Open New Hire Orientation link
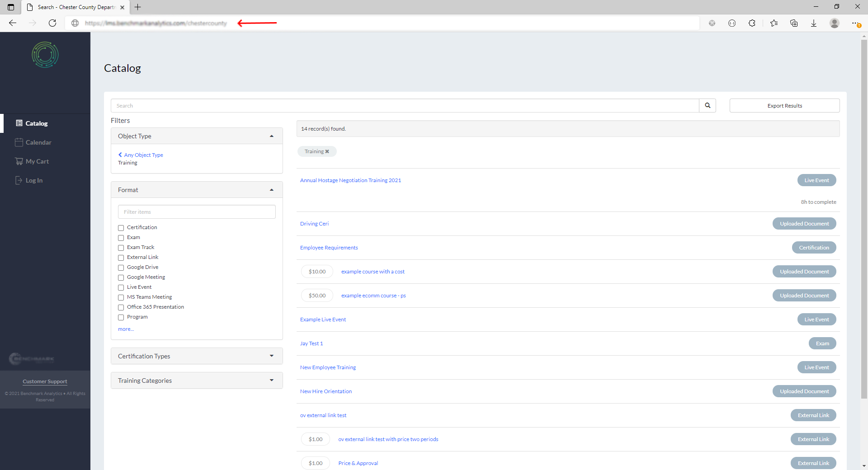This screenshot has height=470, width=868. point(325,391)
